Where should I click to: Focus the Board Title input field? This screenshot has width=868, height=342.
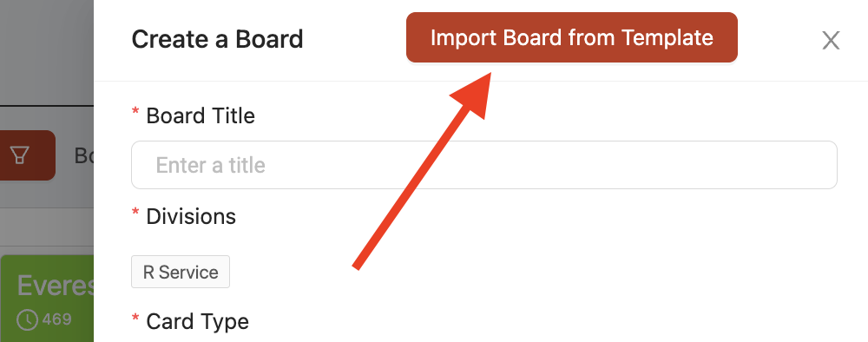tap(483, 165)
